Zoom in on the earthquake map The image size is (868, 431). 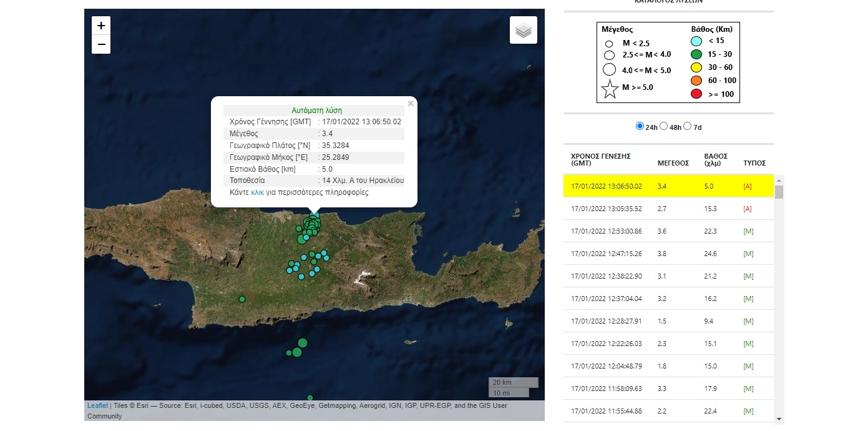pos(101,26)
